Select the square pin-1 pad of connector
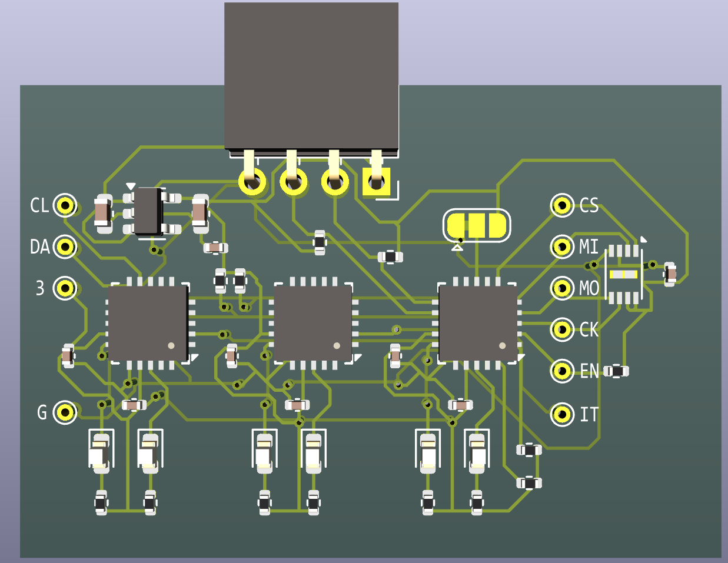728x563 pixels. (377, 182)
